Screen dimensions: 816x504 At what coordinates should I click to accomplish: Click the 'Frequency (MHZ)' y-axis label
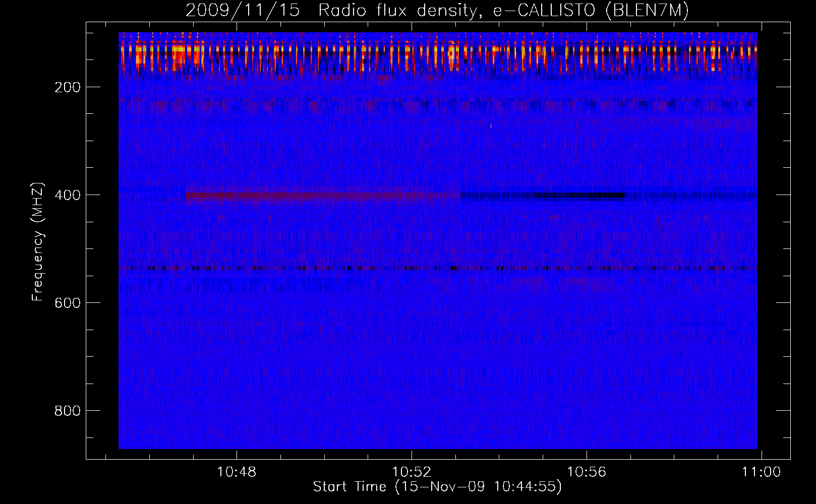tap(38, 242)
